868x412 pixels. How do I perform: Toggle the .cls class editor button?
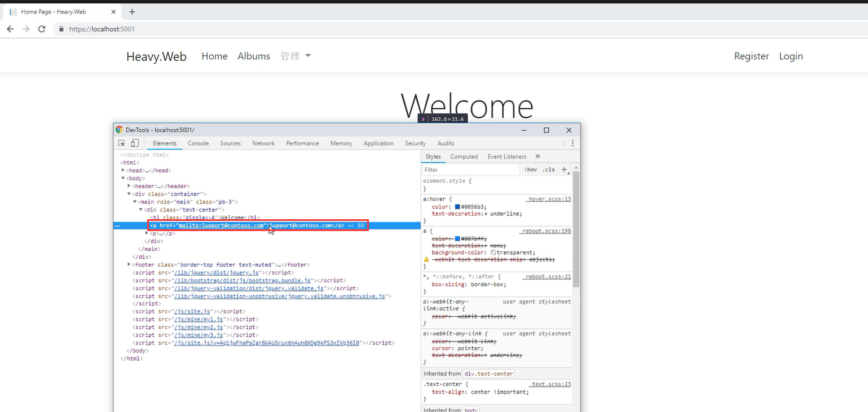pos(548,170)
